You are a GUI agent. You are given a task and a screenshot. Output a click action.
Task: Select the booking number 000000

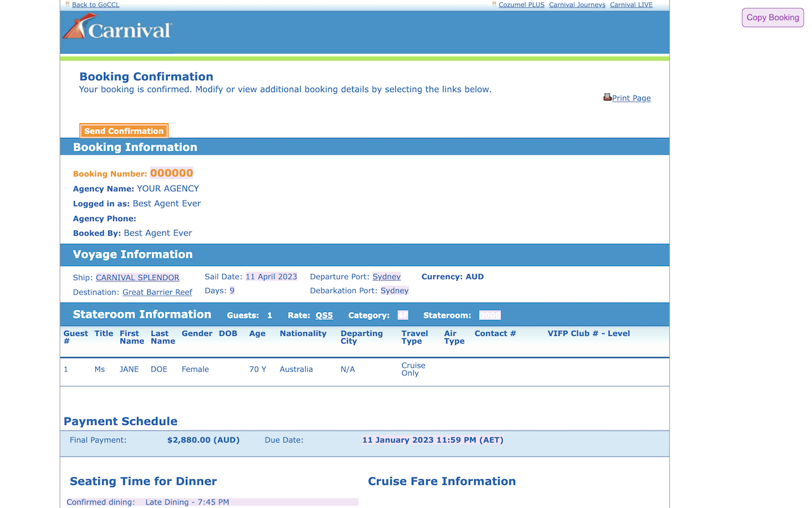171,173
